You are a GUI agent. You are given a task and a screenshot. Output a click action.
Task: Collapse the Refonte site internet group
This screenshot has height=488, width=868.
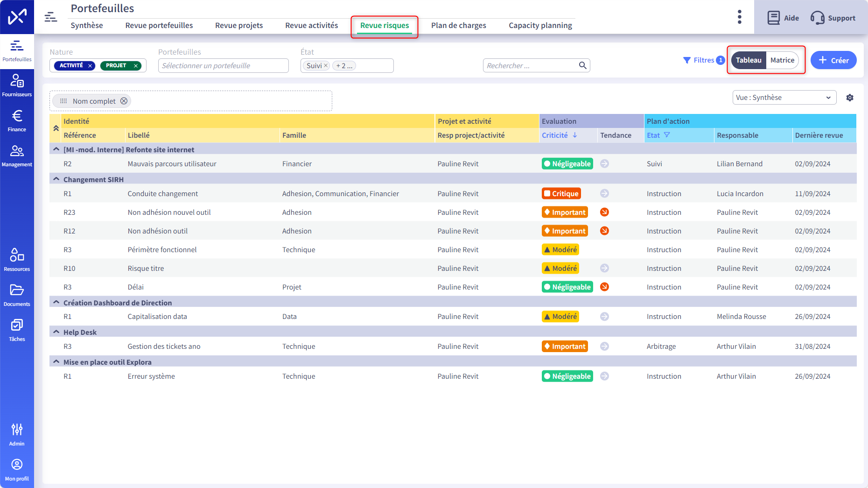[x=56, y=149]
